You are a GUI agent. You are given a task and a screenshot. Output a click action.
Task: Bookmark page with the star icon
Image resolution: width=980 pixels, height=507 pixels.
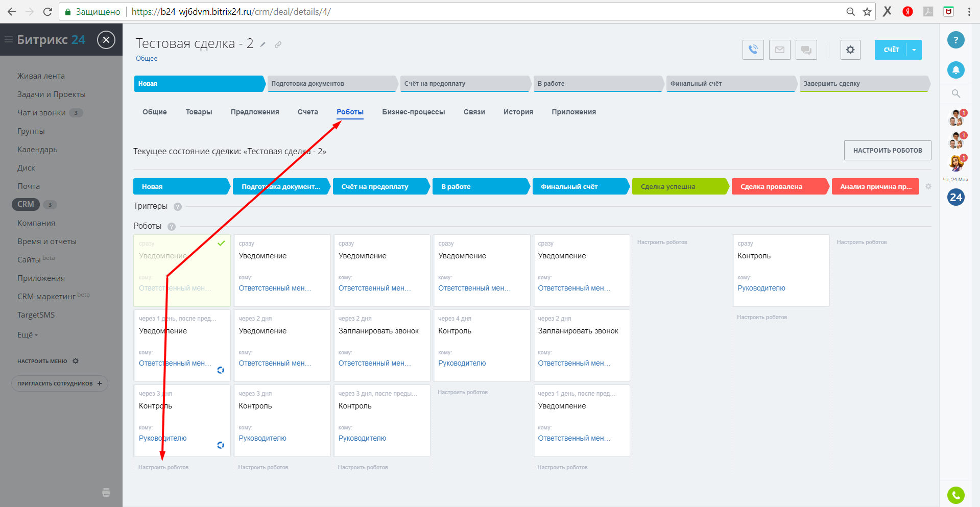pos(867,12)
